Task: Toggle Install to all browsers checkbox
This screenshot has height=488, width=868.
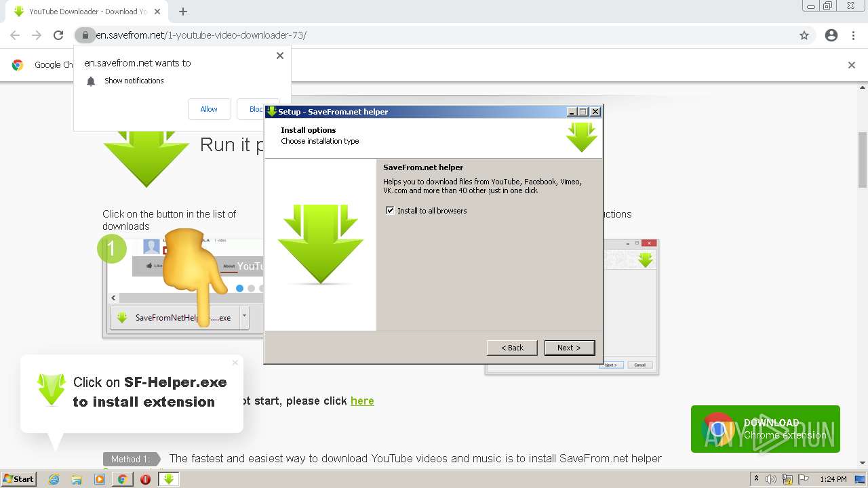Action: tap(390, 210)
